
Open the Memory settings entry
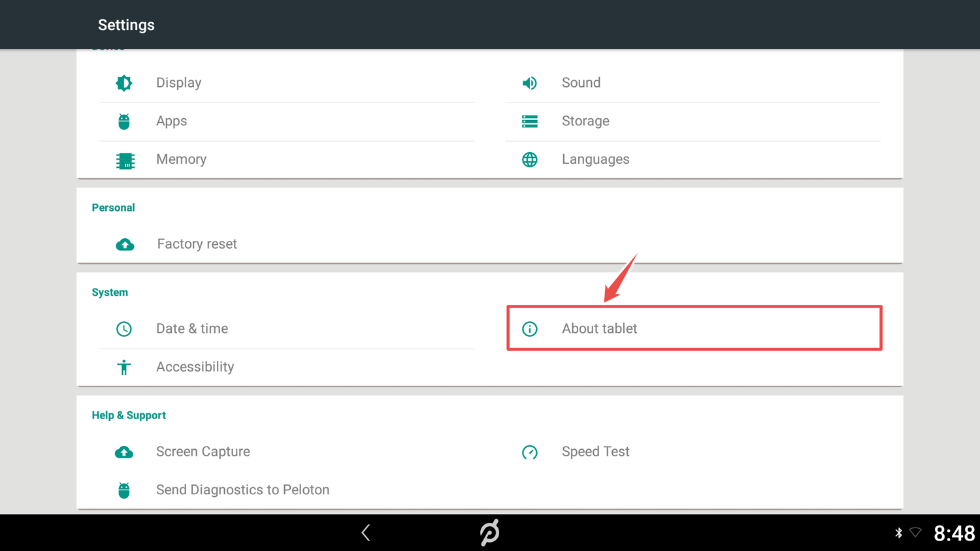click(181, 159)
